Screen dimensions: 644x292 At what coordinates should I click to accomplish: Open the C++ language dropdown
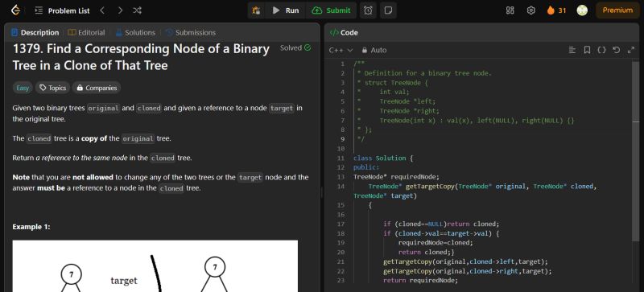pos(341,50)
